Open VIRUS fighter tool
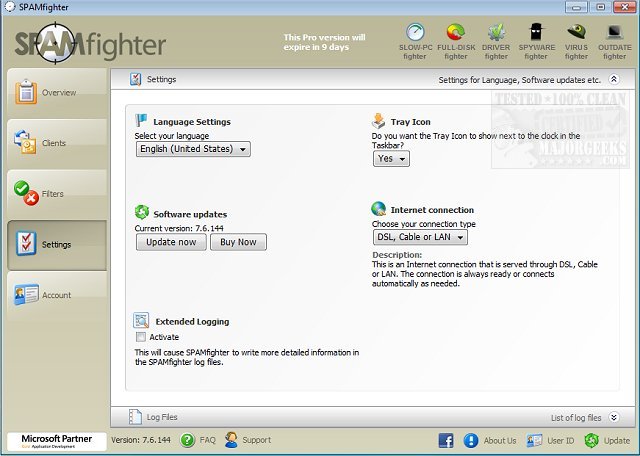 point(576,41)
